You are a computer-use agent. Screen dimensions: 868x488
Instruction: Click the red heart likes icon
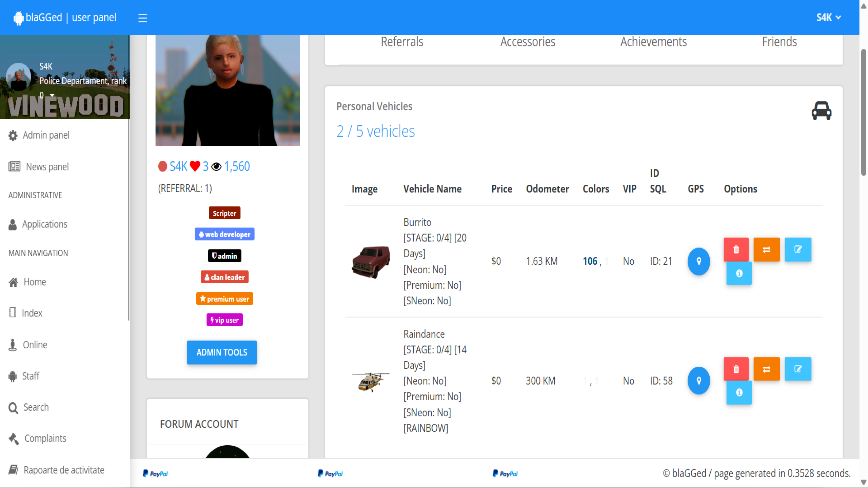pos(195,166)
